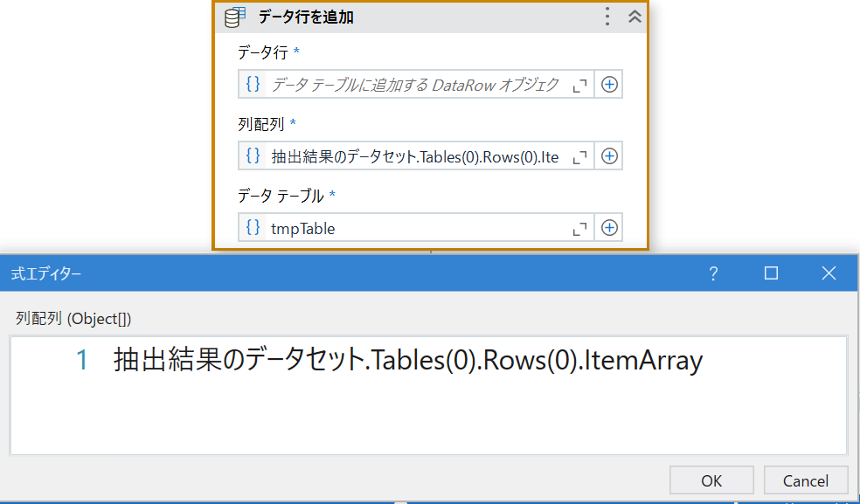
Task: Click the 列配列 (Object[]) label
Action: (x=73, y=319)
